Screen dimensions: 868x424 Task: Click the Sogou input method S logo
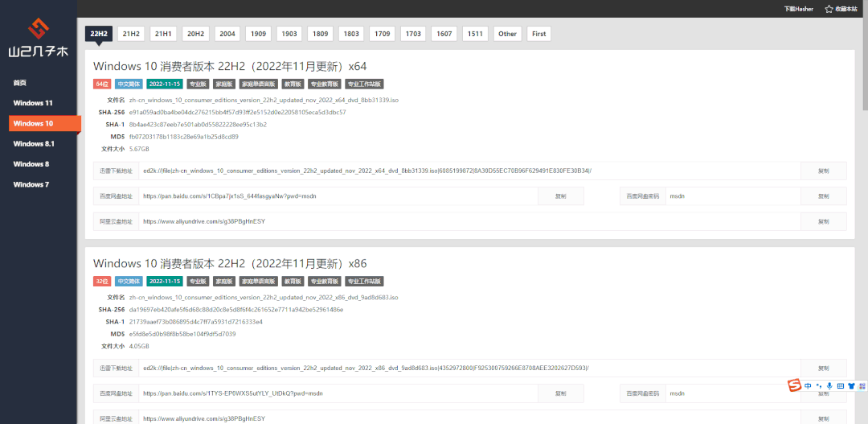click(x=795, y=386)
